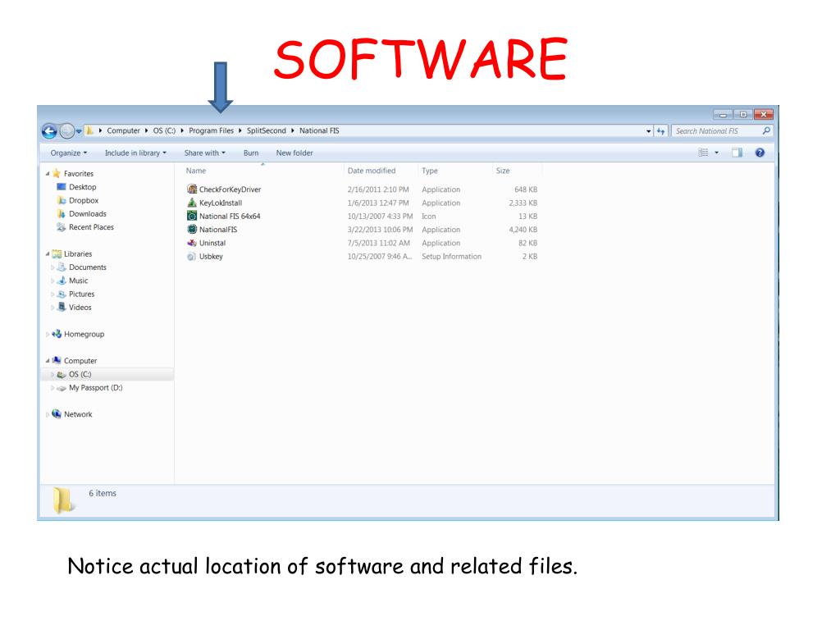This screenshot has width=840, height=630.
Task: Select the Uninstal application icon
Action: (192, 243)
